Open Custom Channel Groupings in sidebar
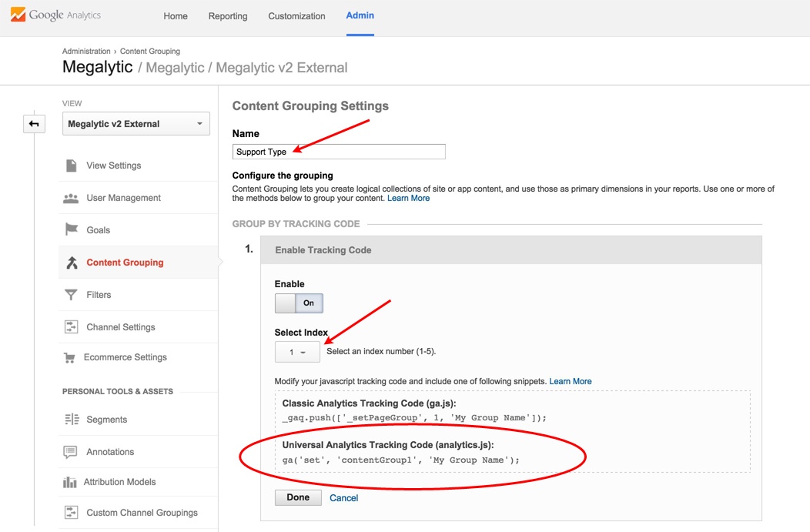Viewport: 810px width, 532px height. pyautogui.click(x=142, y=513)
